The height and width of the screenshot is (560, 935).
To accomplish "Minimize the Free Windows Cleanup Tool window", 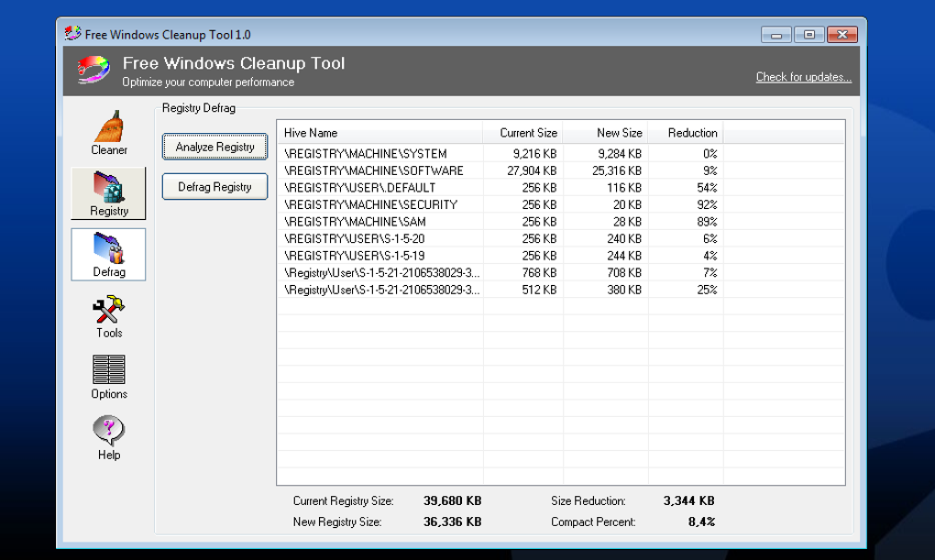I will pos(775,35).
